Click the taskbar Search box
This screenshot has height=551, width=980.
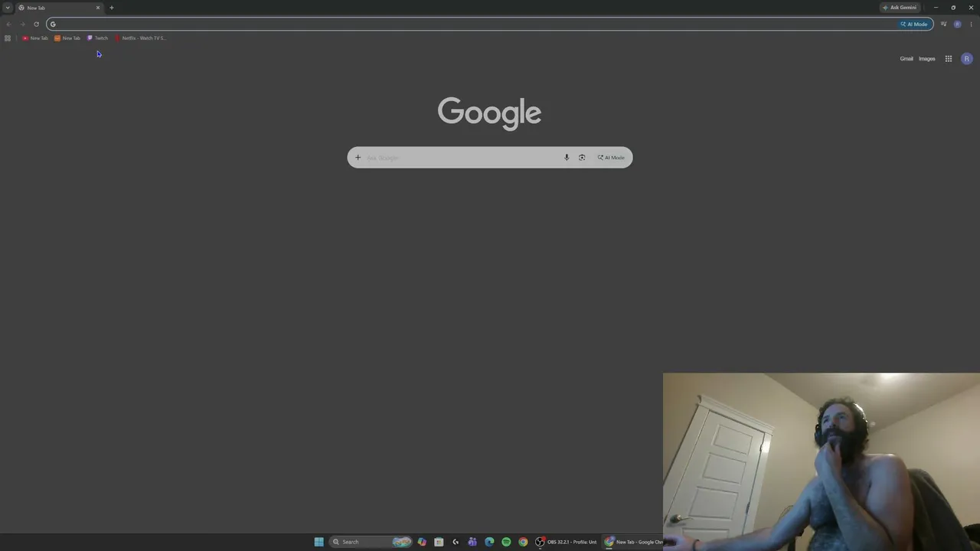(371, 542)
